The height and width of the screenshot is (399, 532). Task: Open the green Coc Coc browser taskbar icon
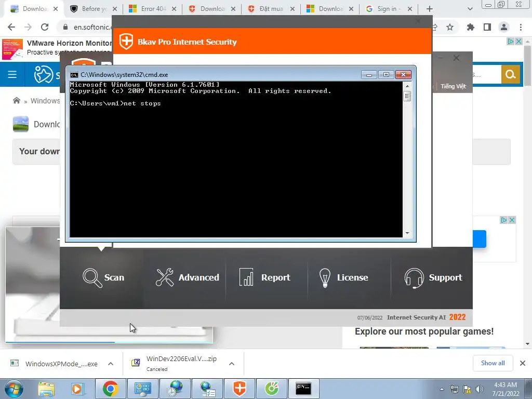pyautogui.click(x=272, y=389)
